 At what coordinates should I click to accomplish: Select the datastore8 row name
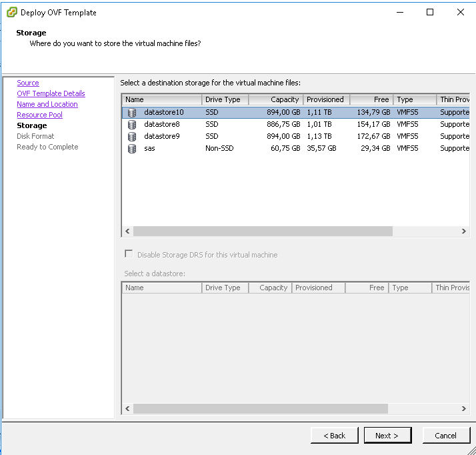pos(162,124)
